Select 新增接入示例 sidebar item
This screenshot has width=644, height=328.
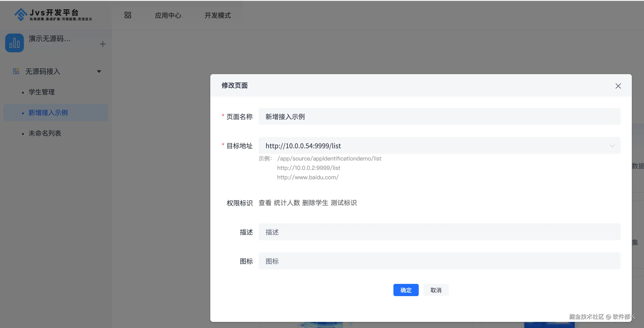click(48, 113)
